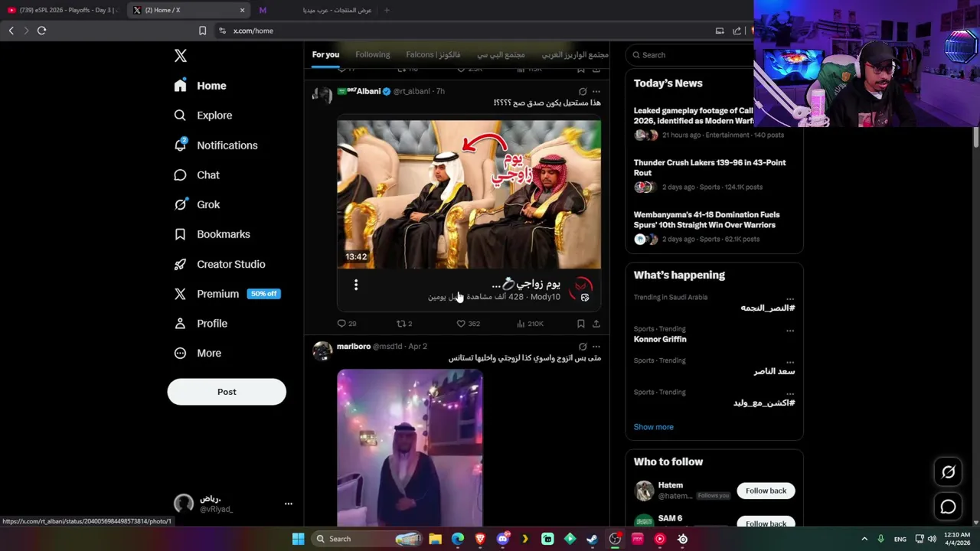This screenshot has width=980, height=551.
Task: Open options for #اكشن_مع_وليد trend
Action: 790,393
